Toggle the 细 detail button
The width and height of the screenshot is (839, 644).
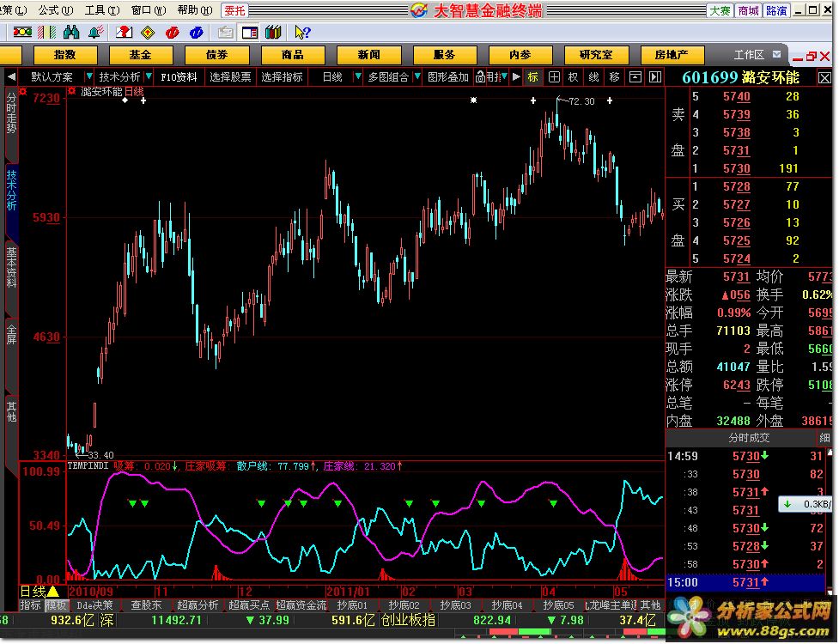[x=824, y=438]
